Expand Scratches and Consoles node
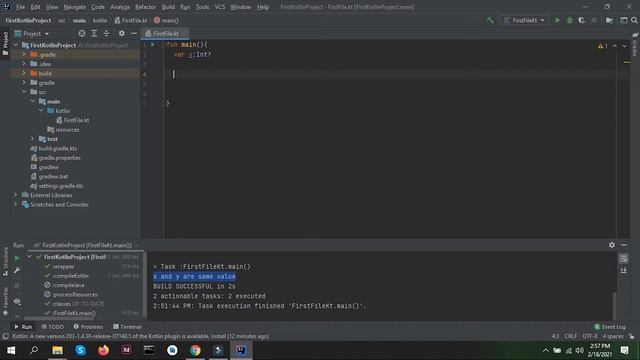The width and height of the screenshot is (640, 360). click(x=16, y=204)
